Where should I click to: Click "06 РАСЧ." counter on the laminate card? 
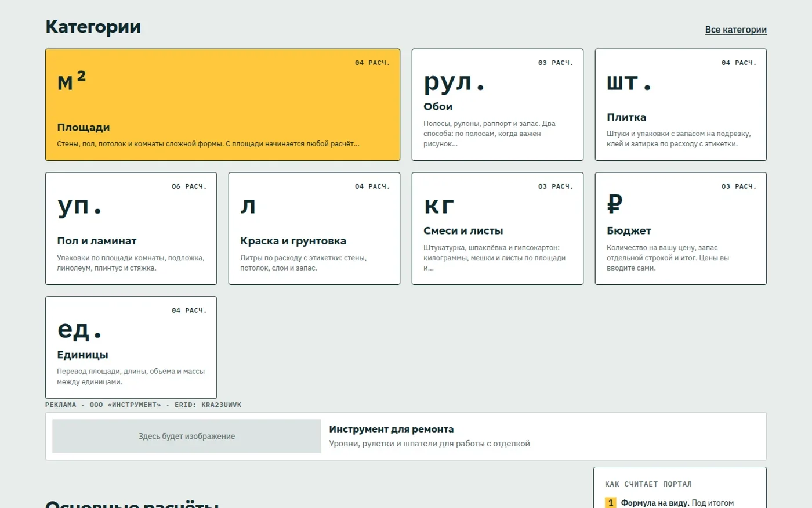click(189, 186)
